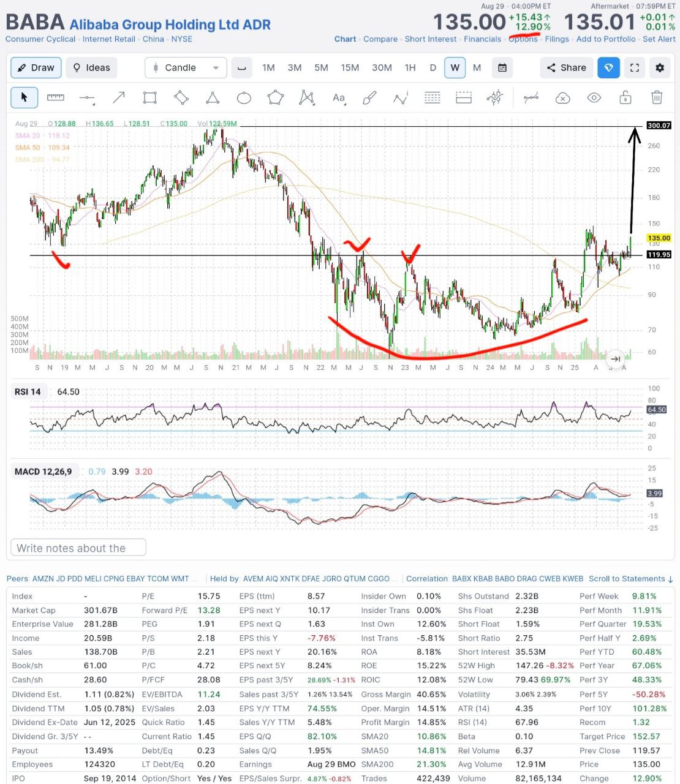Open the Financials tab
Viewport: 680px width, 784px height.
coord(483,39)
